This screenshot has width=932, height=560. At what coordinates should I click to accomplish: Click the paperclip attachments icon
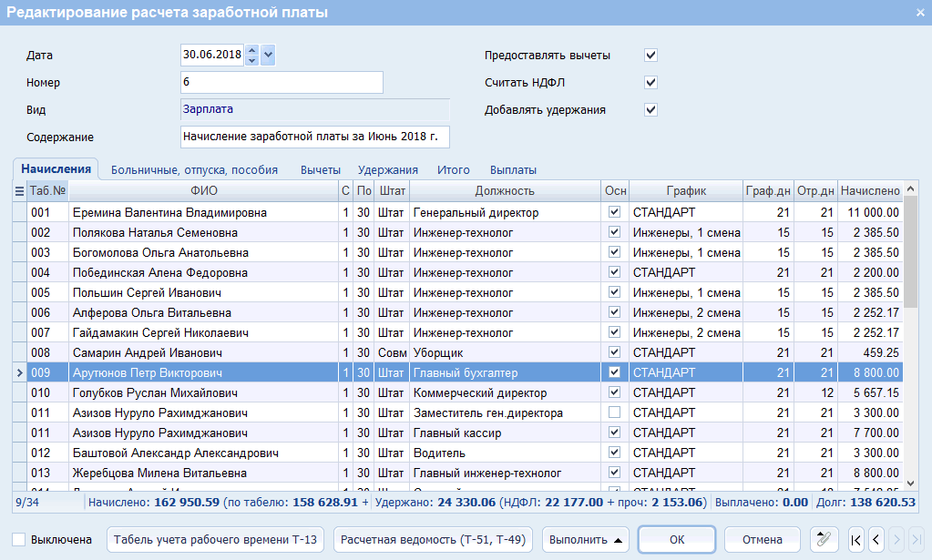click(x=824, y=539)
